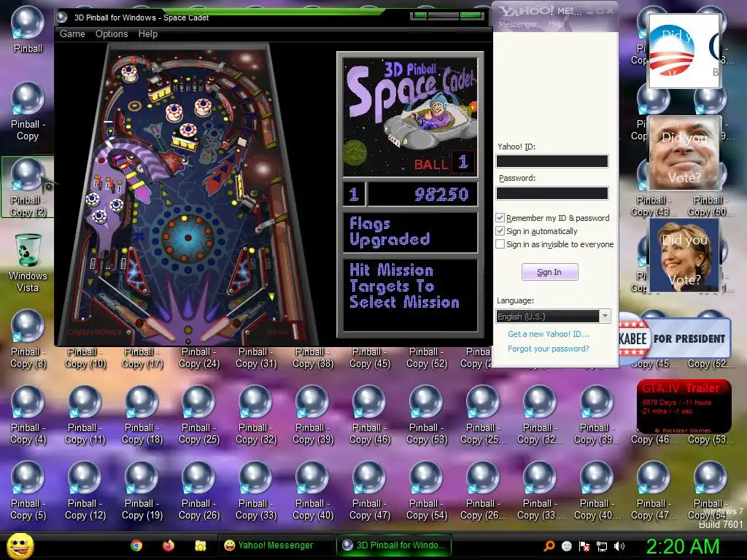This screenshot has height=560, width=747.
Task: Click the Obama logo vote gadget
Action: (684, 50)
